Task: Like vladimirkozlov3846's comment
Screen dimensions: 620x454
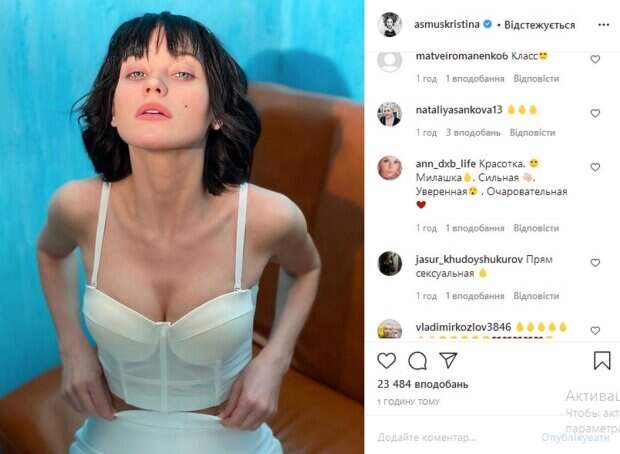Action: click(x=595, y=331)
